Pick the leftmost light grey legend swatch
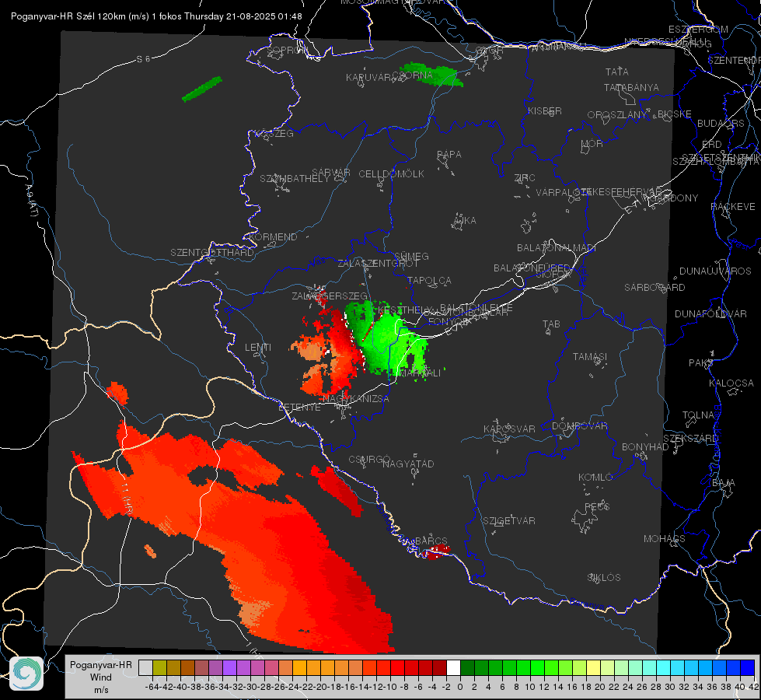This screenshot has width=761, height=700. (x=145, y=667)
